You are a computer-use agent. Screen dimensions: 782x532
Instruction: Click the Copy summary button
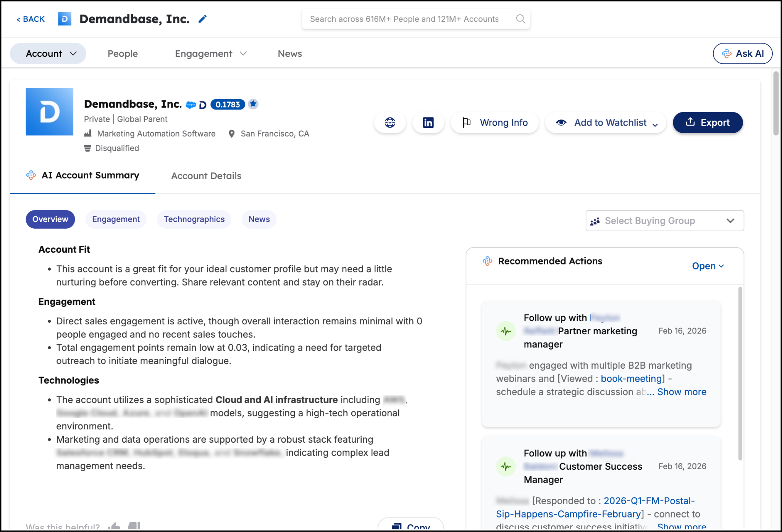tap(411, 525)
